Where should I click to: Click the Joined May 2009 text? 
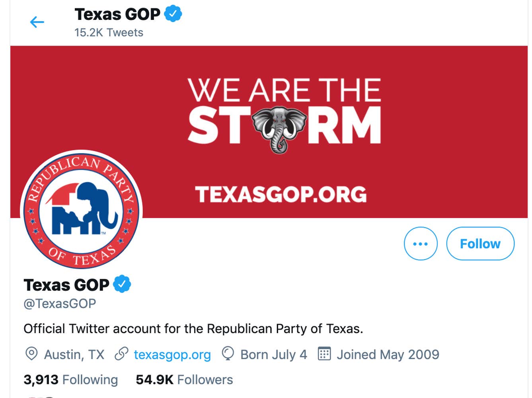coord(388,354)
